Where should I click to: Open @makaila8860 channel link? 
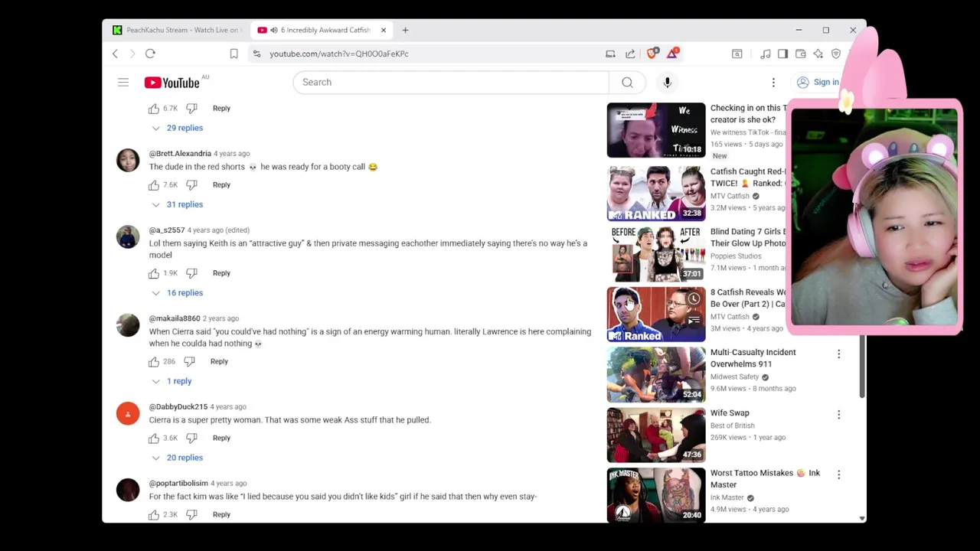175,318
